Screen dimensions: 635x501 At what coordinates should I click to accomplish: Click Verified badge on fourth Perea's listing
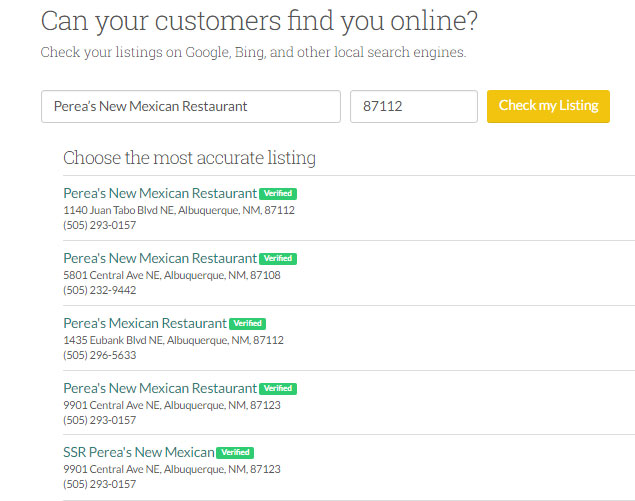278,388
